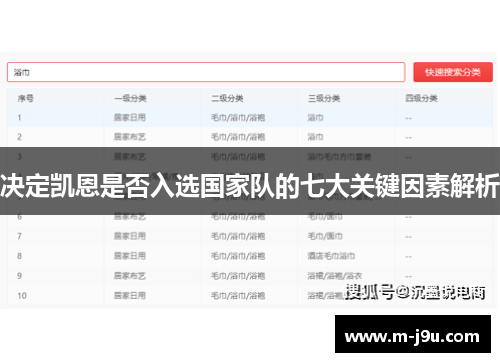Click the -- fourth-level cell in row 8
Image resolution: width=500 pixels, height=362 pixels.
pyautogui.click(x=408, y=256)
